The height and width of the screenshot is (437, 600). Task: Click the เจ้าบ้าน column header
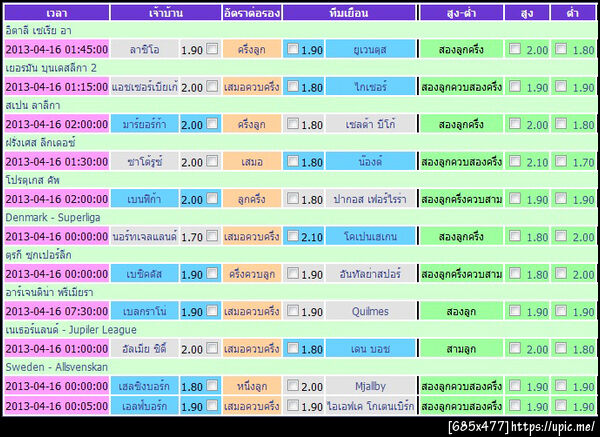tap(166, 13)
